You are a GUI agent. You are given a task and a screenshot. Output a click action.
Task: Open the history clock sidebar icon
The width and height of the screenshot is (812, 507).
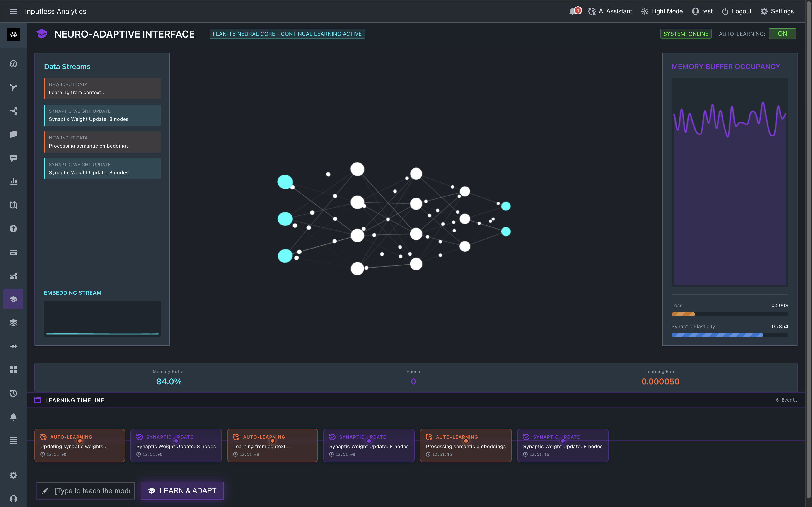point(13,393)
